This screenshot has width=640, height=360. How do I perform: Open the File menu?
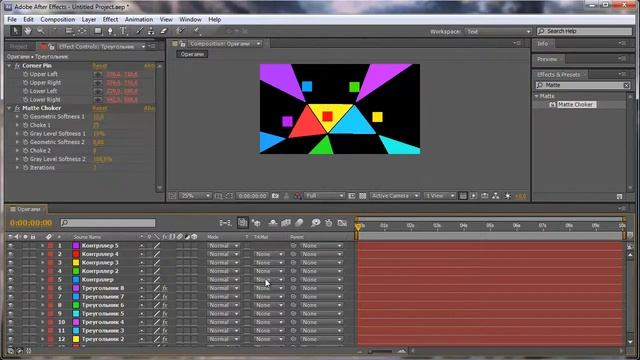tap(12, 20)
